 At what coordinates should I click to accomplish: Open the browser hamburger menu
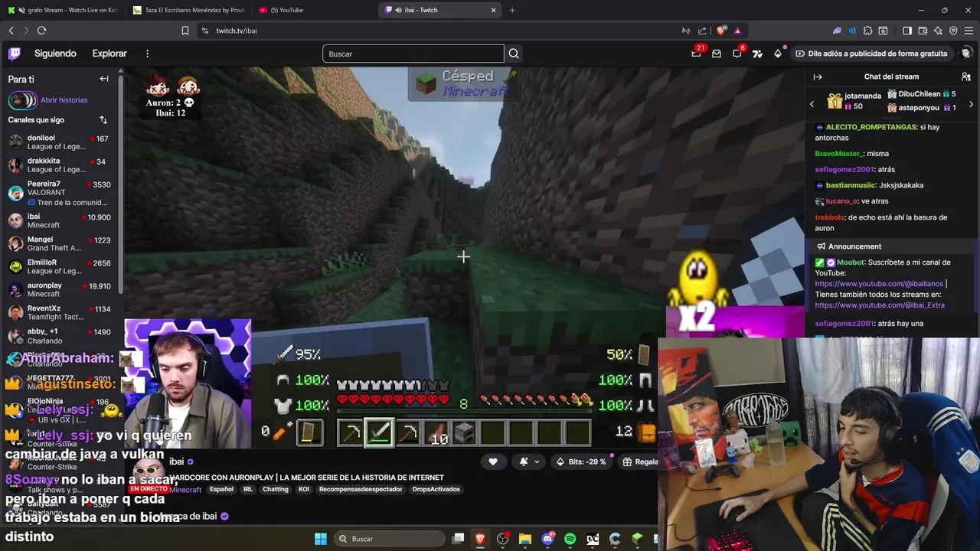(x=969, y=31)
